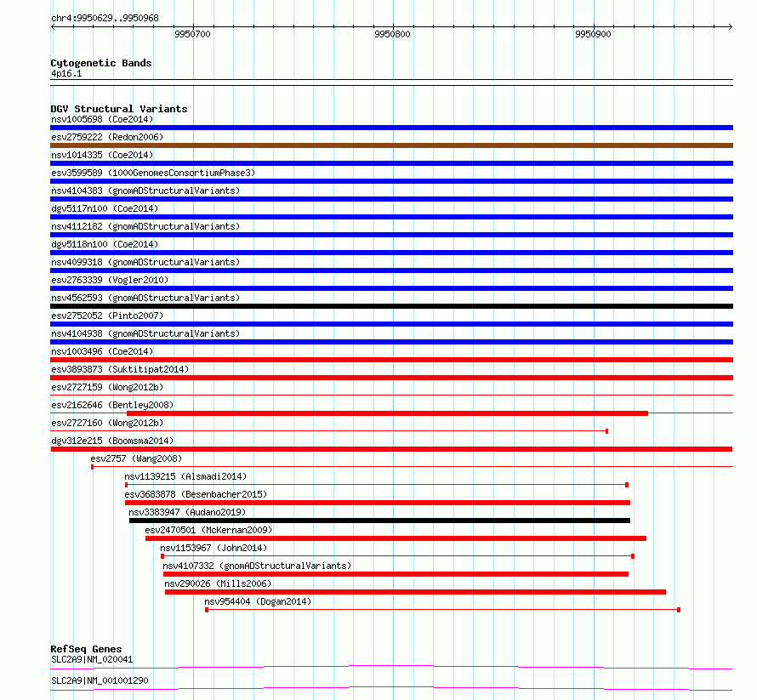Open dgv5118n100 (Coe2014) label
The image size is (757, 700).
[105, 244]
